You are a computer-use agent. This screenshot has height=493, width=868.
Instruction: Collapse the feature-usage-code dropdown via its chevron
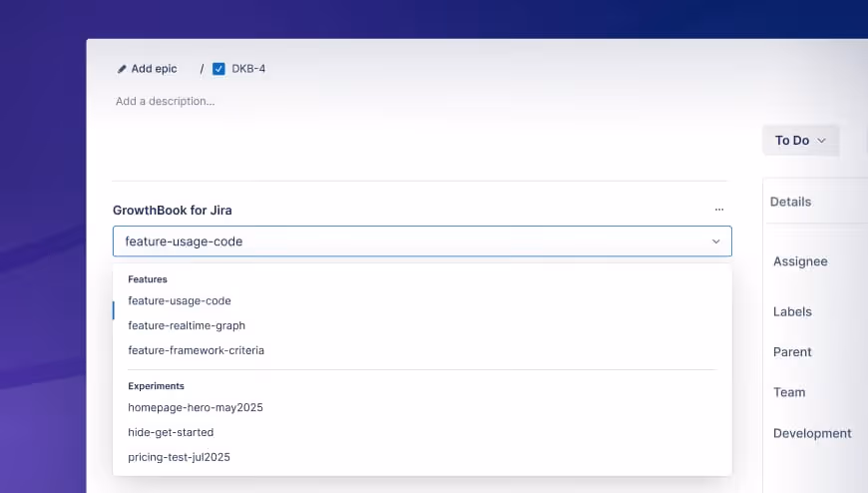coord(715,242)
